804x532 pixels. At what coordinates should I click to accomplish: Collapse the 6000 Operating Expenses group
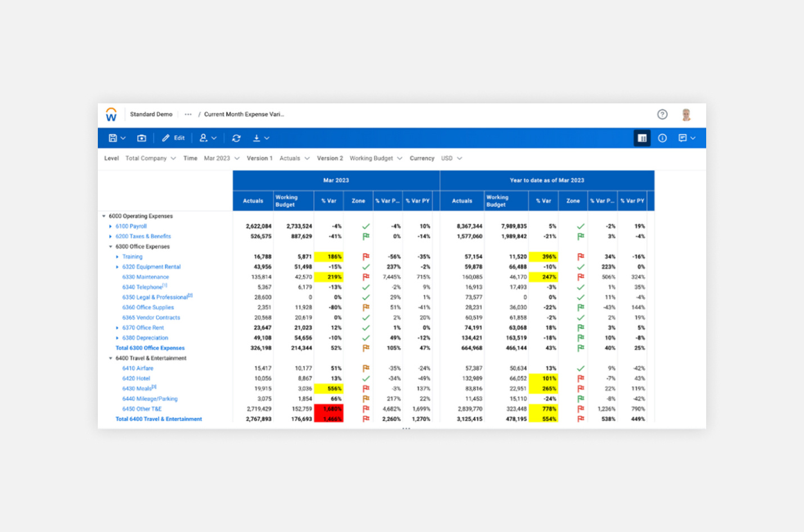(x=103, y=216)
